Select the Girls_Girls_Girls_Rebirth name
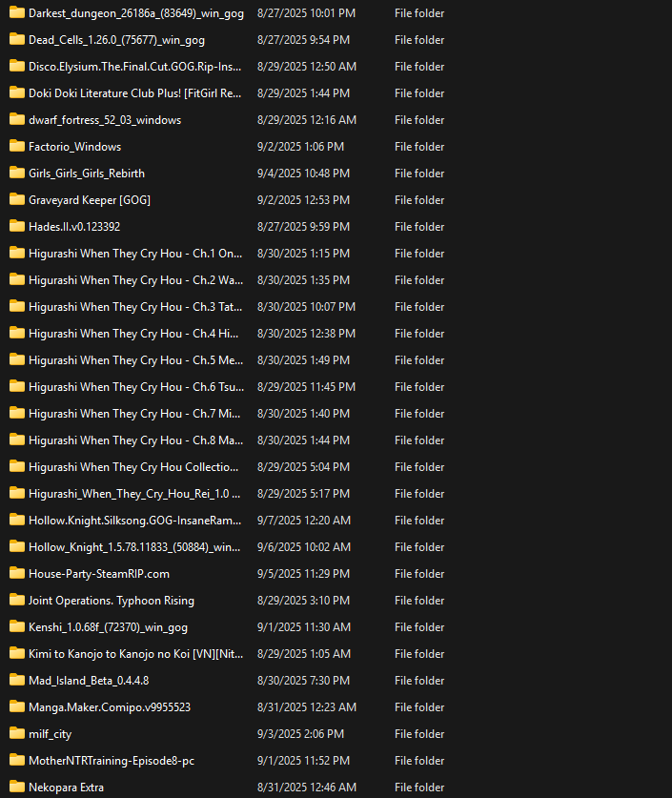 click(87, 174)
